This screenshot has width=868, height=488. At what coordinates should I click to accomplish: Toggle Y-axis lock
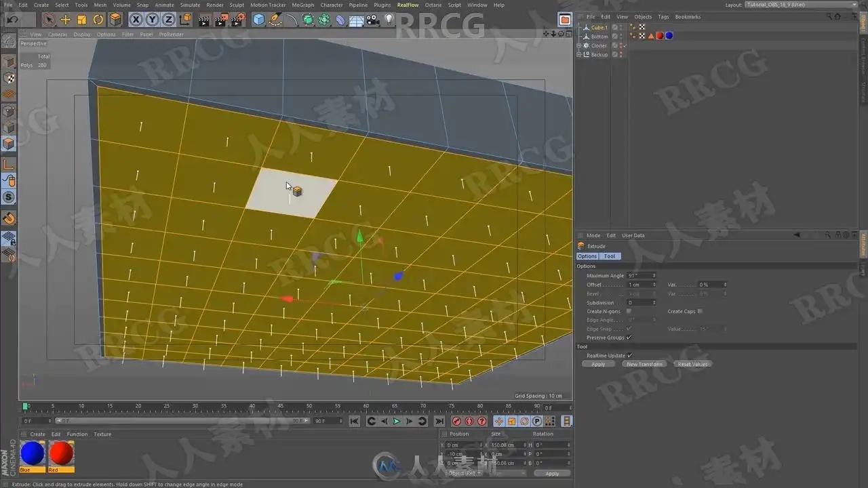(153, 20)
